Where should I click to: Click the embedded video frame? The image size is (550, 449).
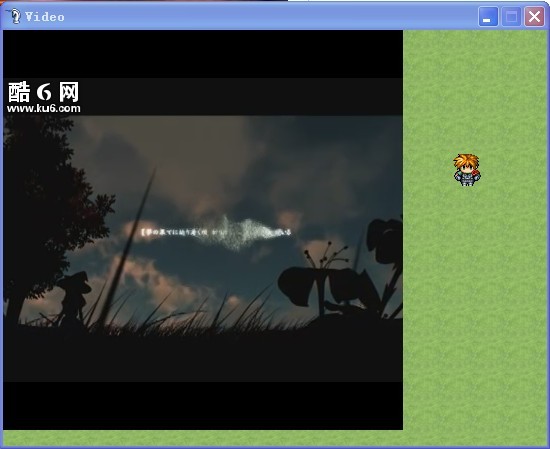pyautogui.click(x=203, y=230)
